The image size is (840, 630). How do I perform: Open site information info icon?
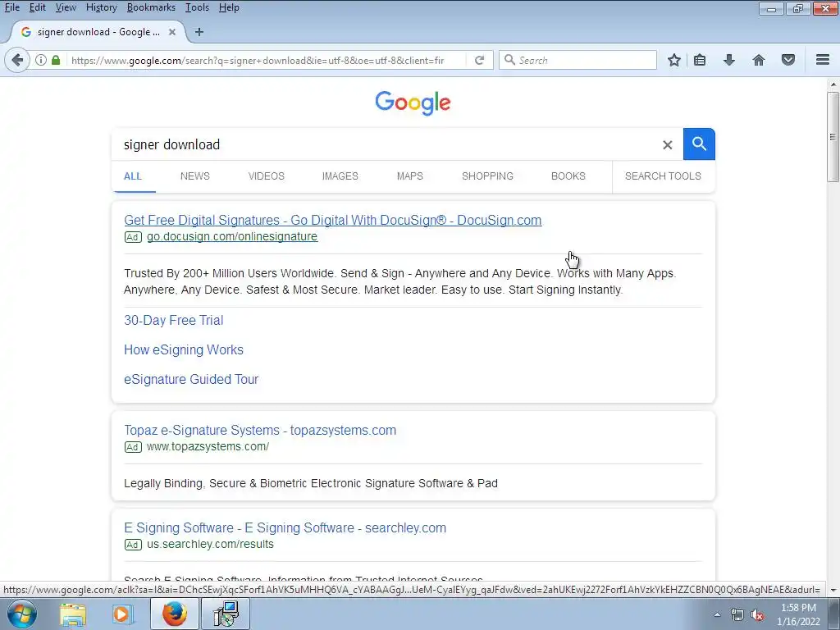(x=41, y=60)
